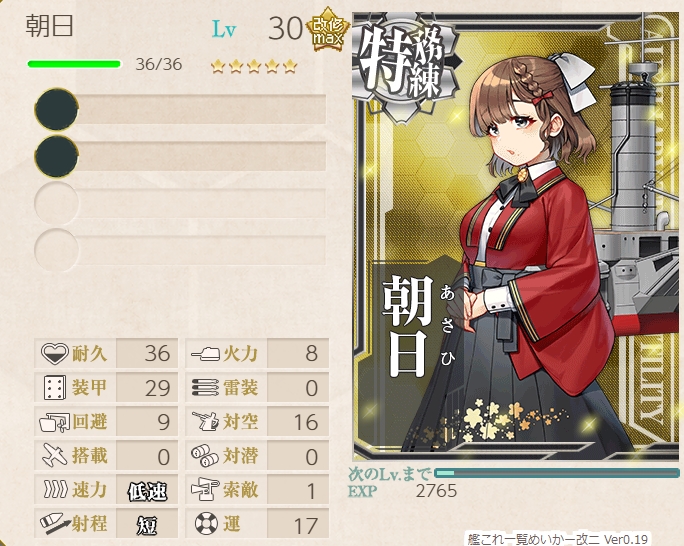Click the 運 lifebuoy luck icon
Screen dimensions: 684x546
pyautogui.click(x=206, y=523)
